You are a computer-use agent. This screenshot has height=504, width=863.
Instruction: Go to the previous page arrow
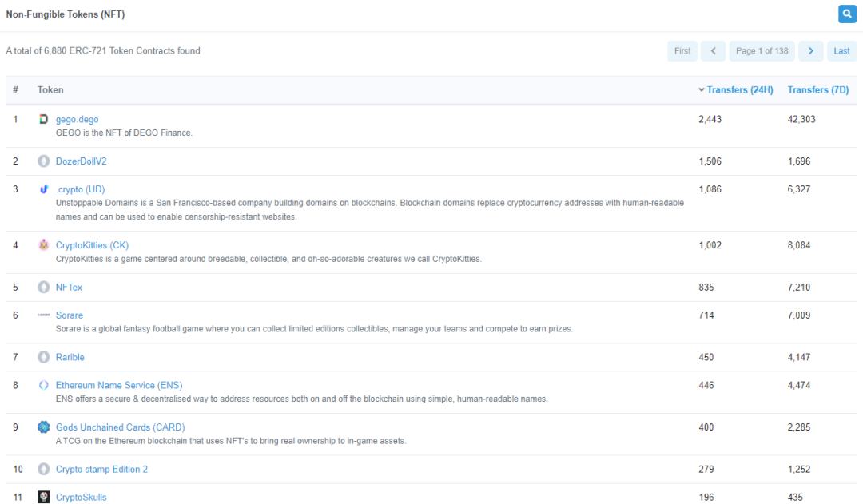coord(713,51)
